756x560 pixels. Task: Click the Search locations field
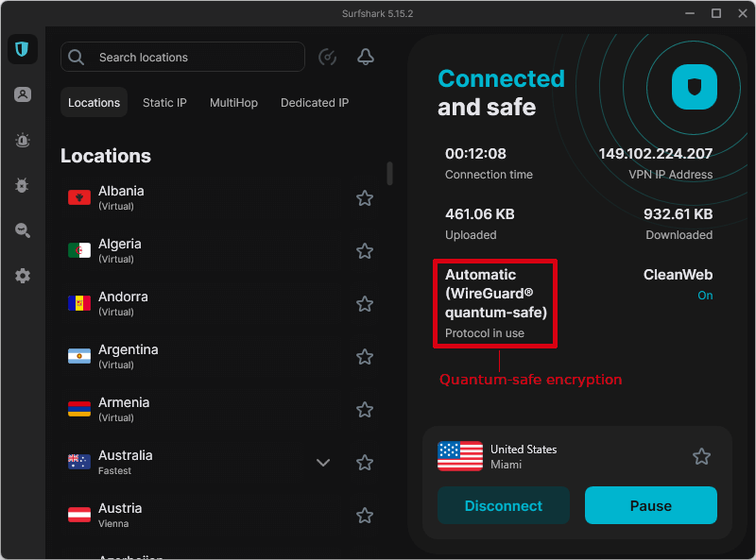(x=182, y=58)
